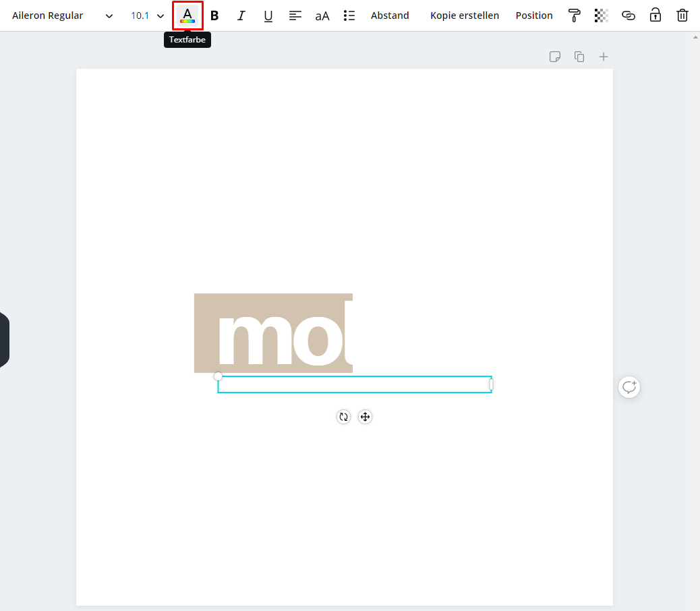This screenshot has height=611, width=700.
Task: Expand the collapsed side panel tab
Action: point(4,340)
